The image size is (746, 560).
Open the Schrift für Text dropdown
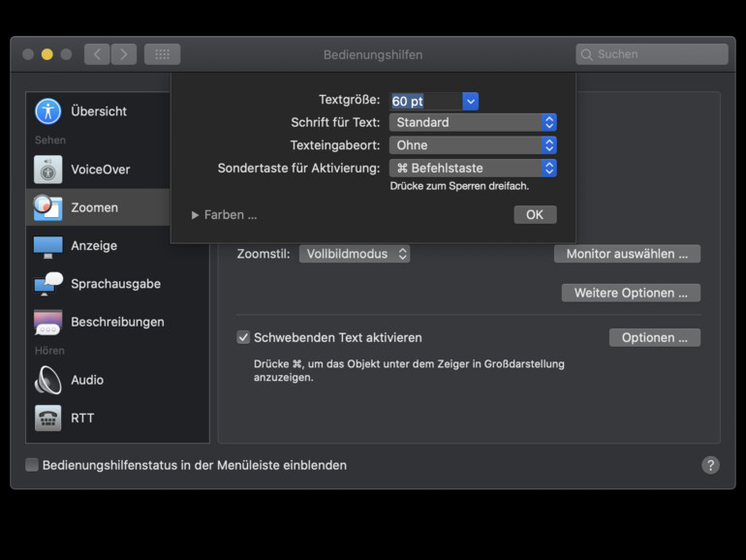473,122
